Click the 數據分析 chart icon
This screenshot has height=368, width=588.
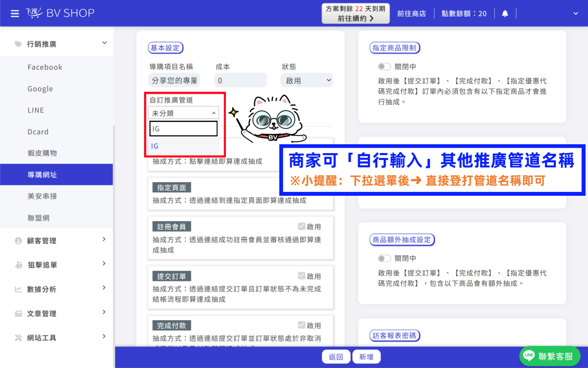(x=19, y=289)
